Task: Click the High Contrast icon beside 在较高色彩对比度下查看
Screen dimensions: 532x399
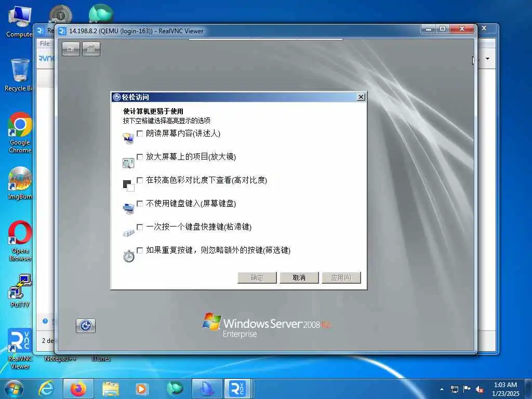Action: [128, 185]
